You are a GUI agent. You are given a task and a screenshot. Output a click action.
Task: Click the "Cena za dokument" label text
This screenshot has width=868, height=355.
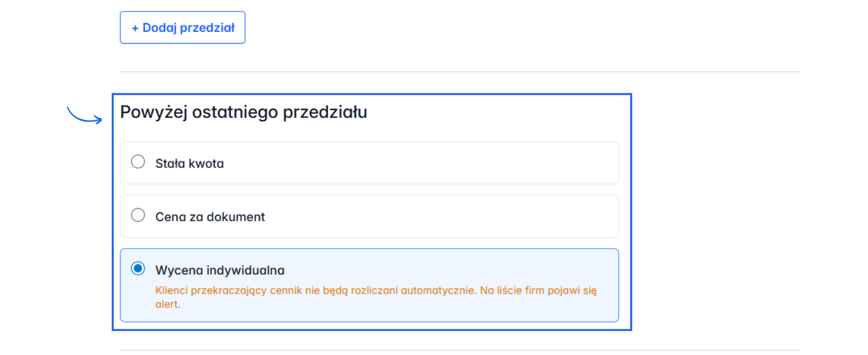pyautogui.click(x=210, y=217)
